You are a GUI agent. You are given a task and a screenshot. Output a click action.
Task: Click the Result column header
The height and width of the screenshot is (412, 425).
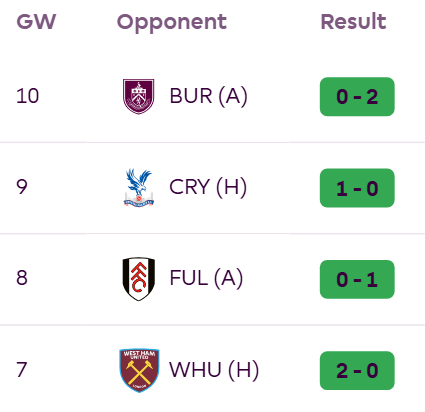coord(353,22)
